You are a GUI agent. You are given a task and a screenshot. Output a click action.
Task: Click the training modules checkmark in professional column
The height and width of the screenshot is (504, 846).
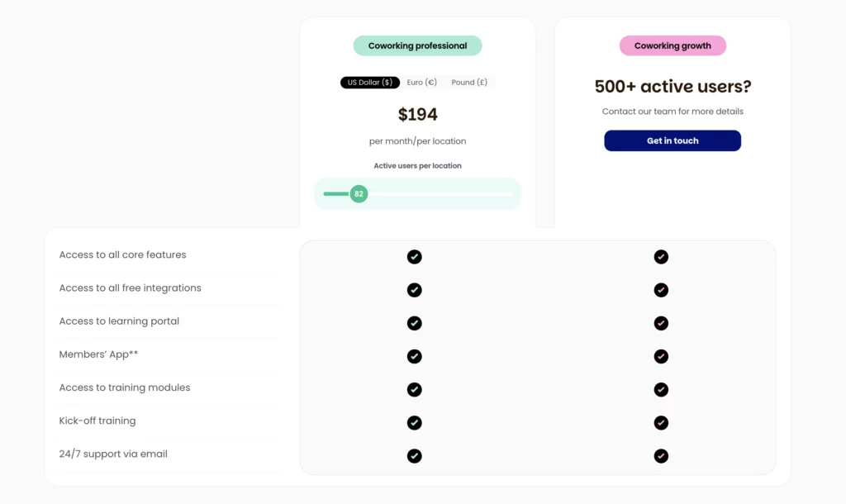[414, 389]
